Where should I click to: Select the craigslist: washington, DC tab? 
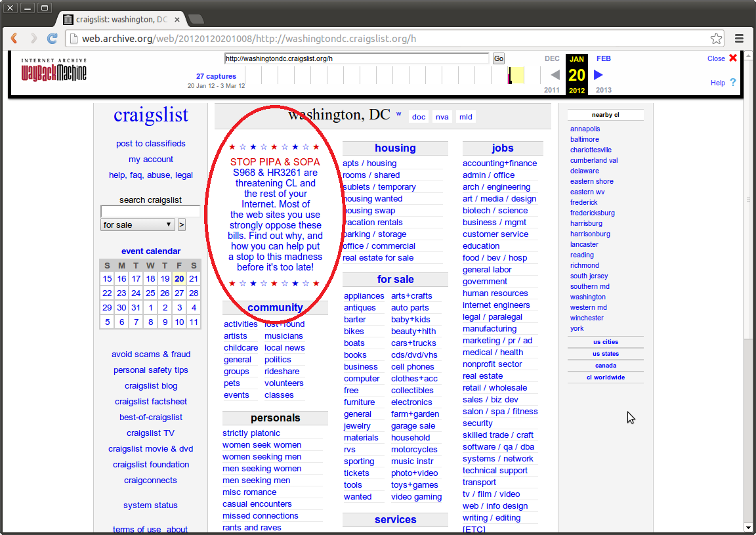point(121,20)
